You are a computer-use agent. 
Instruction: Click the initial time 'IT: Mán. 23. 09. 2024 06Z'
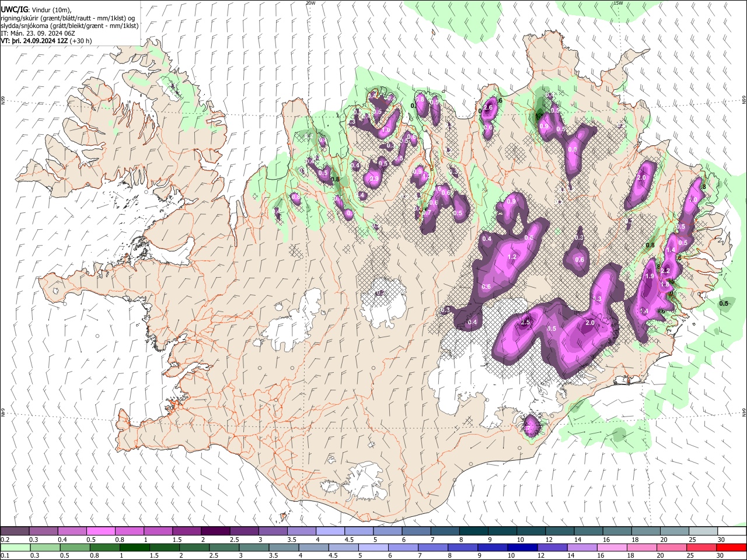37,33
